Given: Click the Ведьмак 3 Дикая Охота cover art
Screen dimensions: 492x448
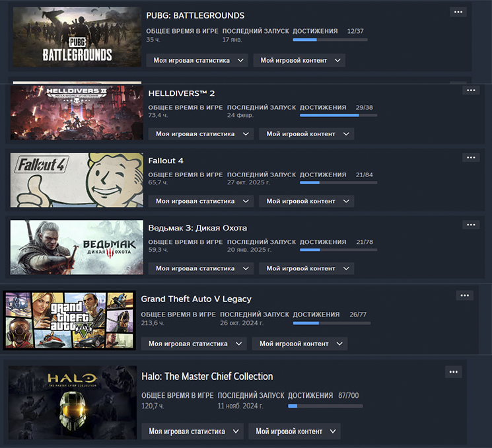Looking at the screenshot, I should (77, 248).
